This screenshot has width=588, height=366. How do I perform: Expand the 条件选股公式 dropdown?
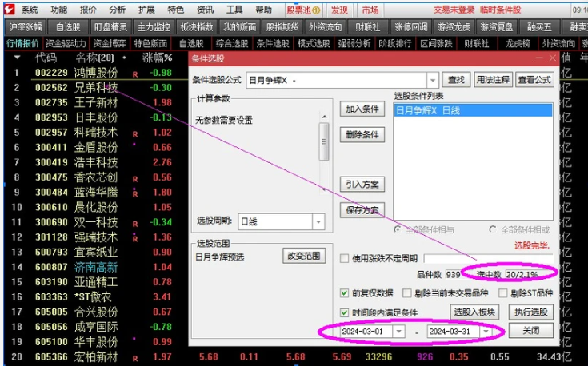(433, 80)
